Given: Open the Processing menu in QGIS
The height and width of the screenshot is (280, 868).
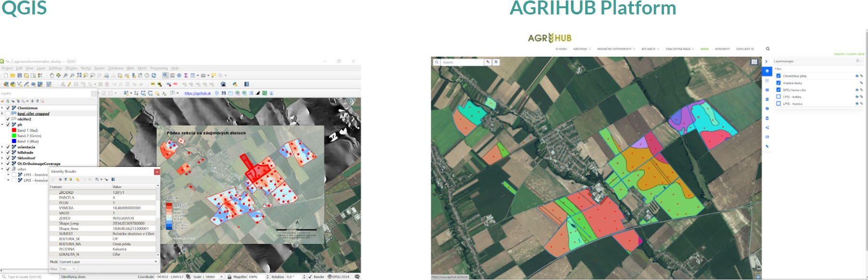Looking at the screenshot, I should [159, 68].
